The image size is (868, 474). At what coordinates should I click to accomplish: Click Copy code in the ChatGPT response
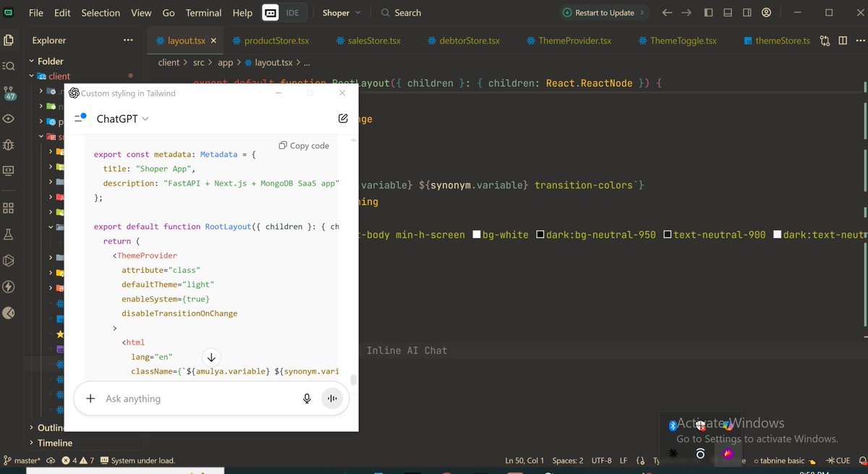[304, 145]
